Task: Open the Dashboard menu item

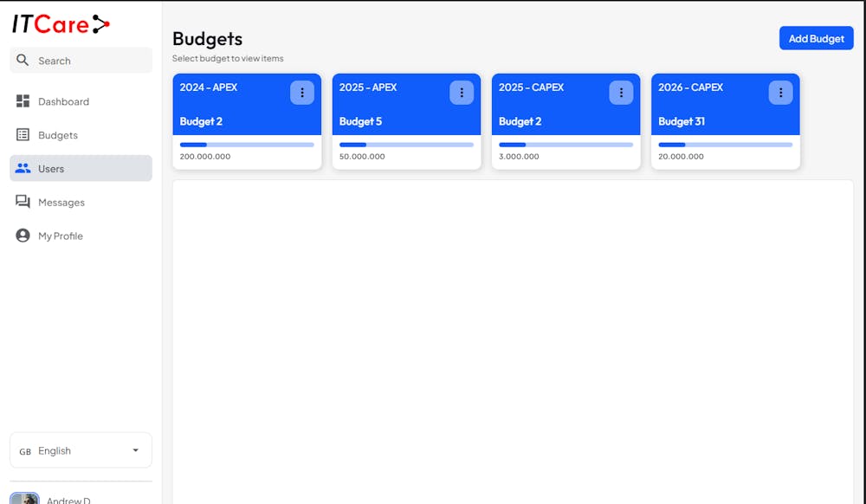Action: pyautogui.click(x=81, y=101)
